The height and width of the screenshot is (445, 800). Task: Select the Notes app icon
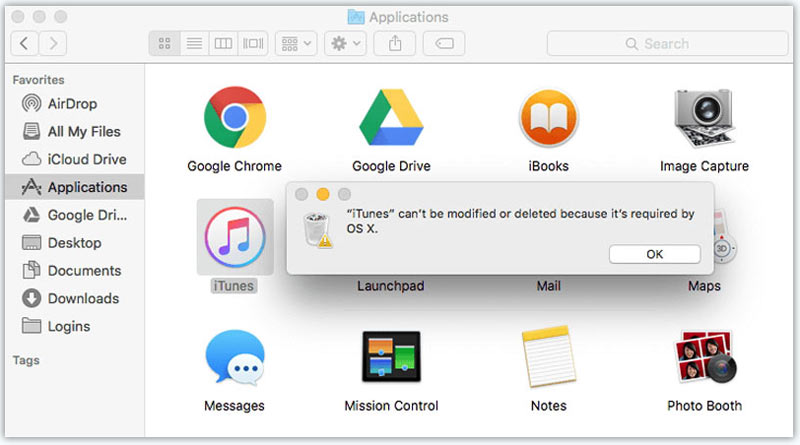(x=548, y=357)
